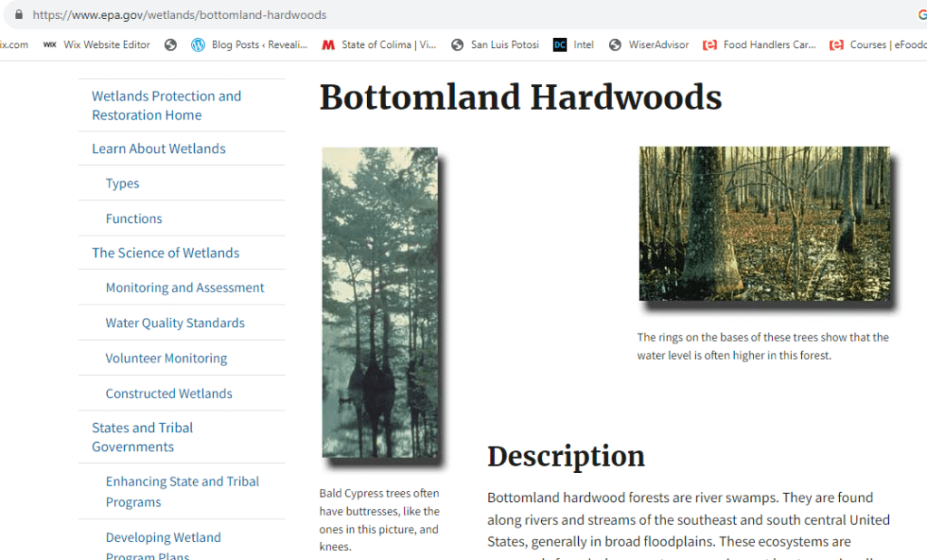Open the unlabeled globe bookmark after Wix

pos(170,44)
